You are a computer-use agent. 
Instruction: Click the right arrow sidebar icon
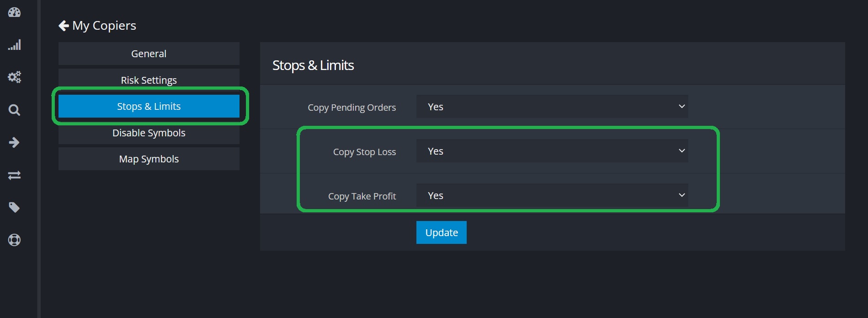point(14,142)
